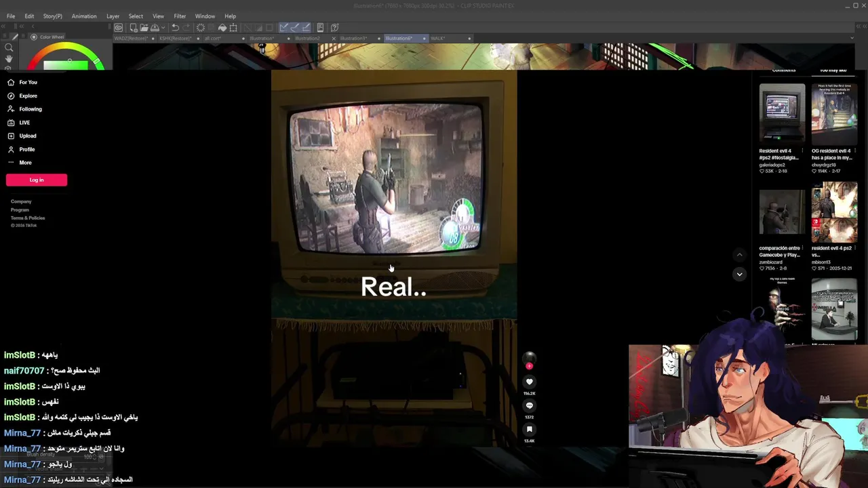The width and height of the screenshot is (868, 488).
Task: Click the Undo arrow icon
Action: point(175,28)
